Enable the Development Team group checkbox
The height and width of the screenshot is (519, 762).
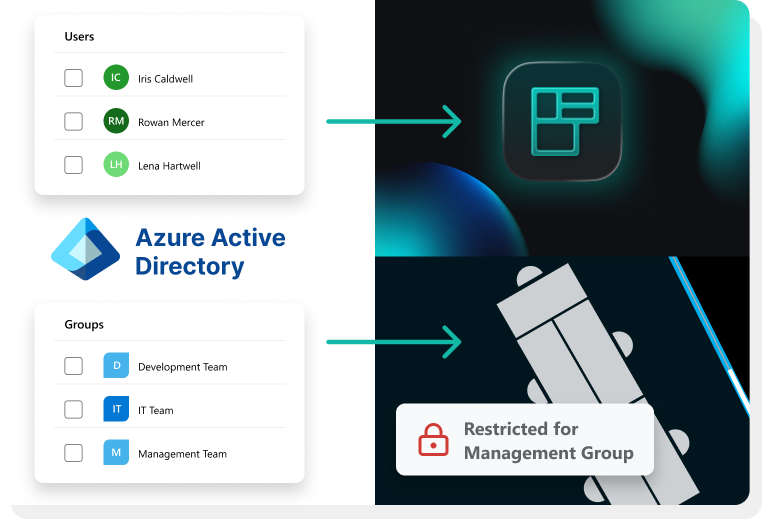click(73, 366)
